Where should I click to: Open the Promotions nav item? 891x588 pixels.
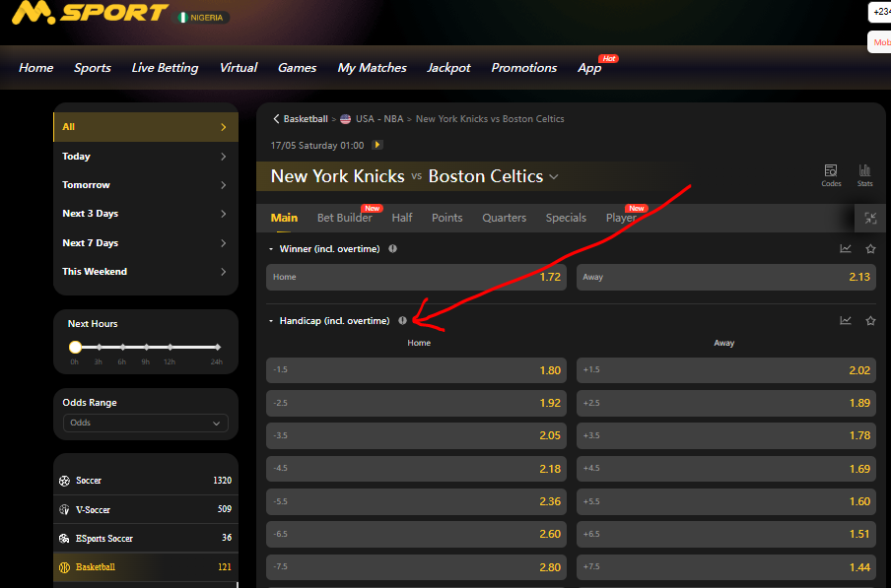click(524, 68)
